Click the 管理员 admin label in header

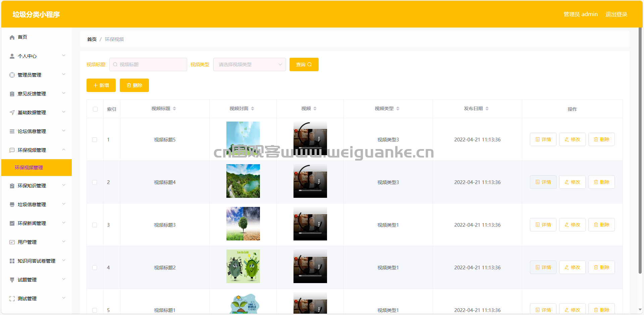point(581,14)
